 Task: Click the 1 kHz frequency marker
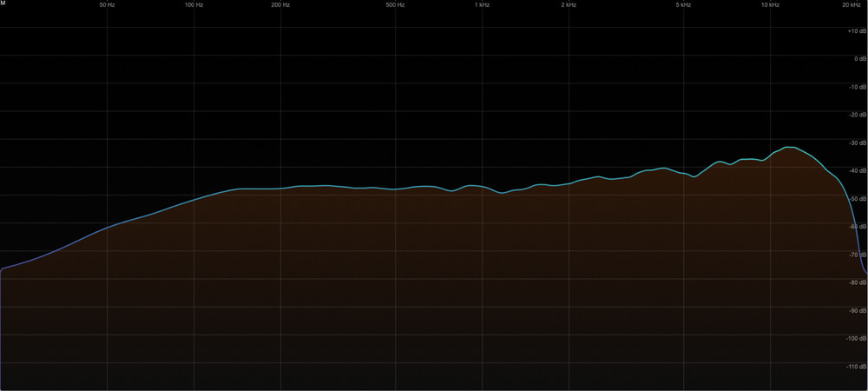(482, 5)
